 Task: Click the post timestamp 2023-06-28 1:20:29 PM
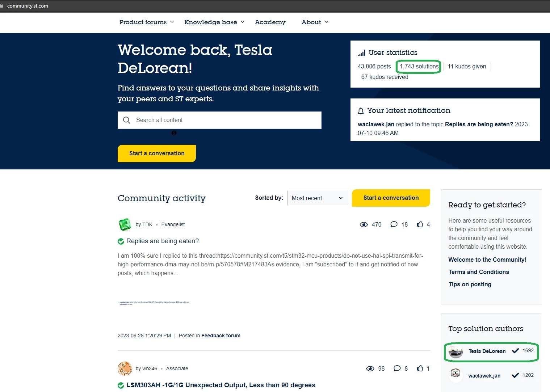click(144, 336)
